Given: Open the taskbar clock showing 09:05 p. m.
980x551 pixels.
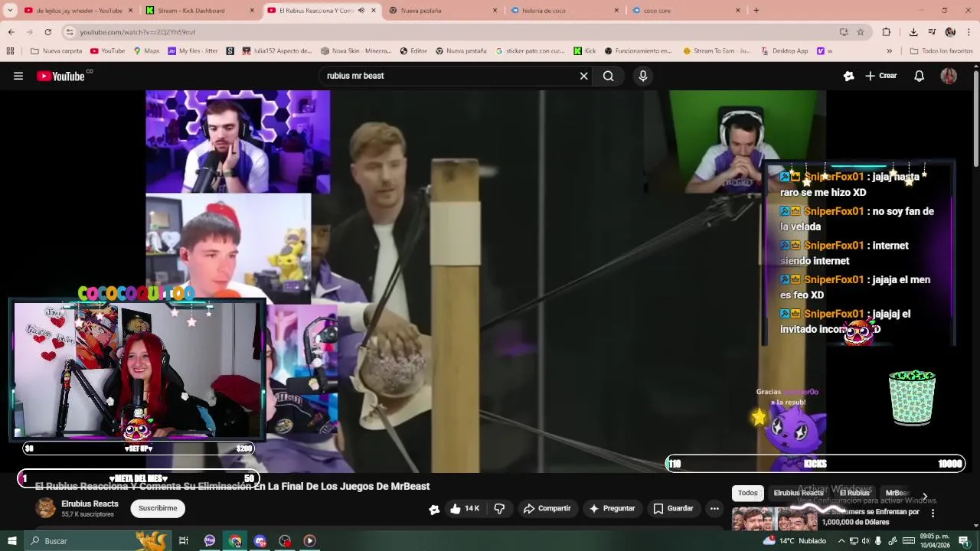Looking at the screenshot, I should point(935,541).
